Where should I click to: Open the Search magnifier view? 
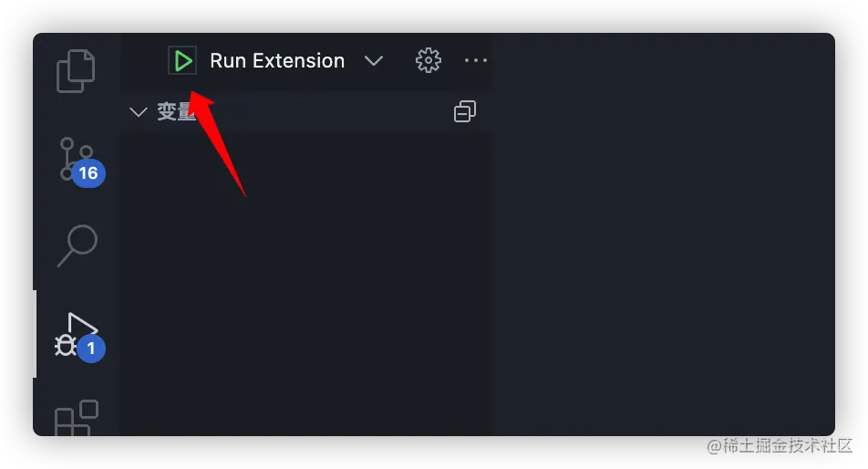[x=78, y=245]
